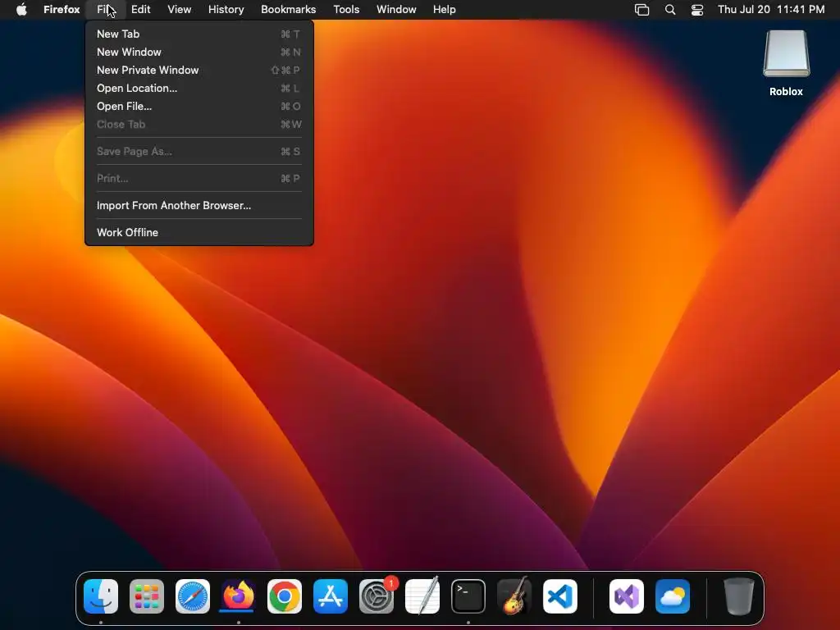Open the Firefox application menu

(x=62, y=10)
